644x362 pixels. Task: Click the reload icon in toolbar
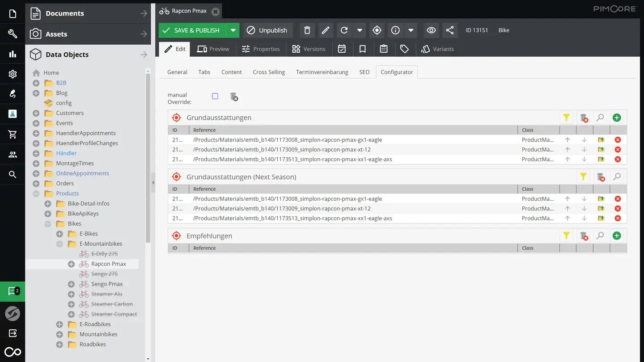344,30
